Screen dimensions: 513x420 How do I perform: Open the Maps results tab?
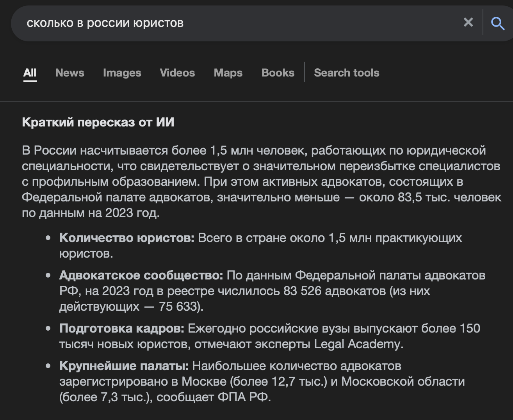tap(228, 73)
